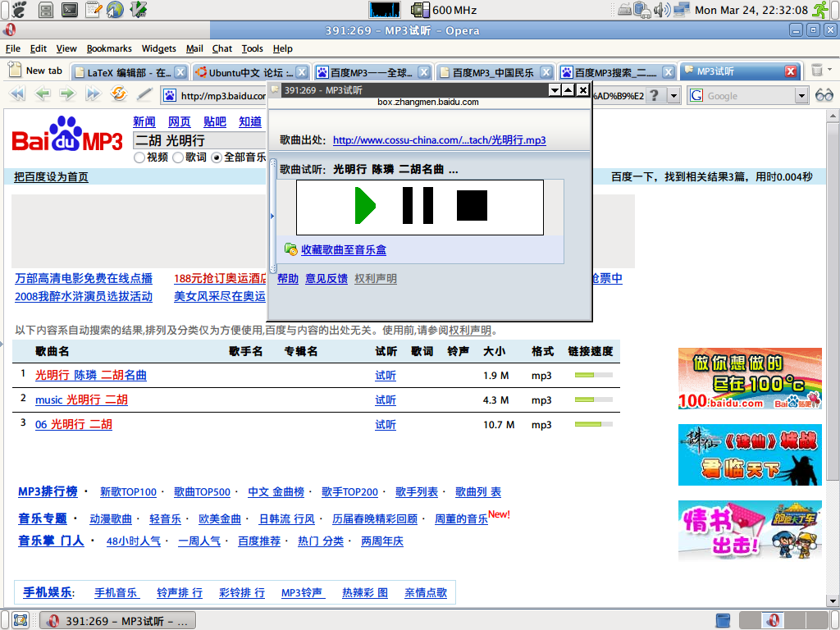Reload the page with the orange refresh icon
This screenshot has width=840, height=630.
pos(118,94)
